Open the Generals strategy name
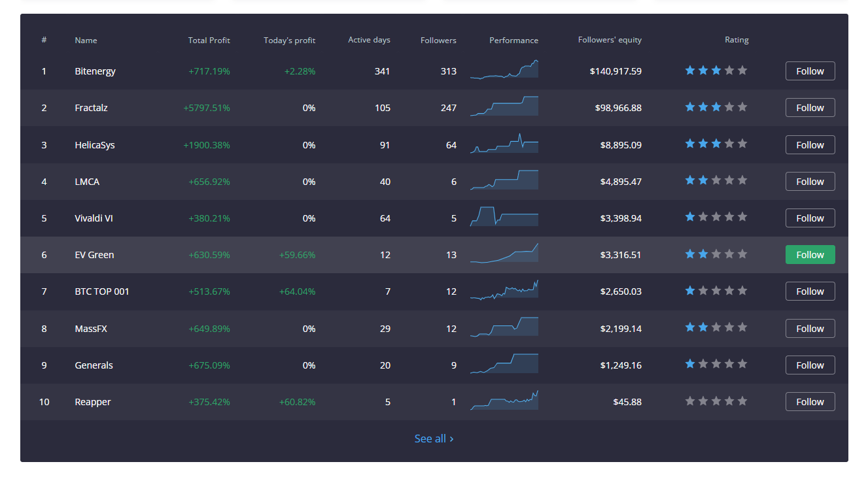868x481 pixels. click(x=94, y=365)
